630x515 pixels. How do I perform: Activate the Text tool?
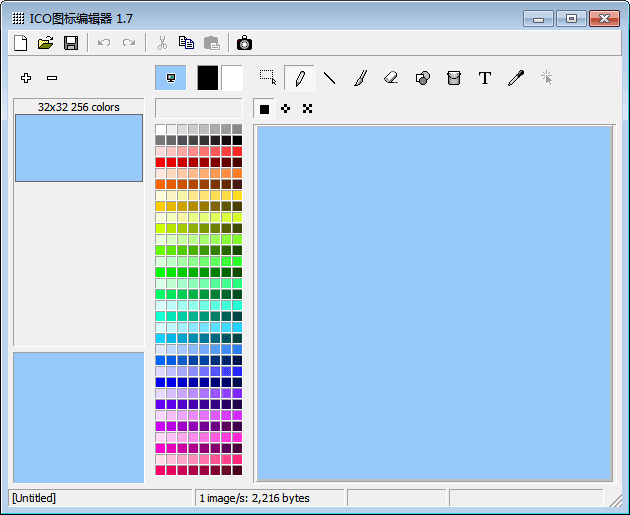(x=485, y=78)
